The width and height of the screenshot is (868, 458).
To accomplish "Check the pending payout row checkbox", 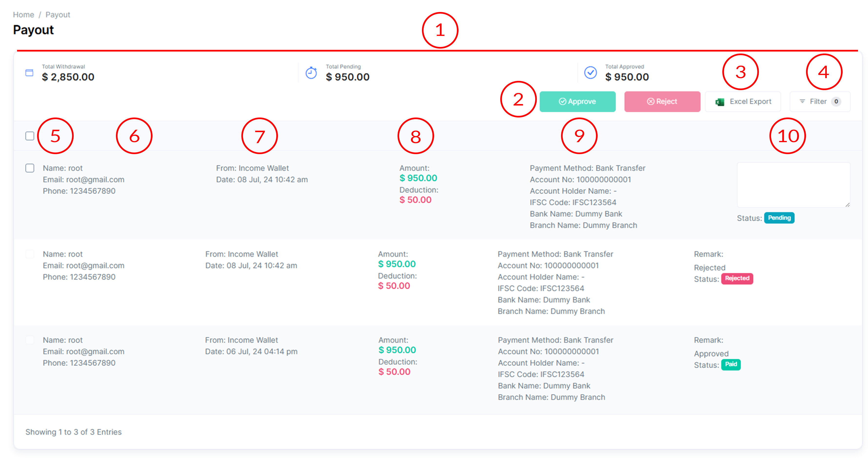I will click(x=30, y=168).
